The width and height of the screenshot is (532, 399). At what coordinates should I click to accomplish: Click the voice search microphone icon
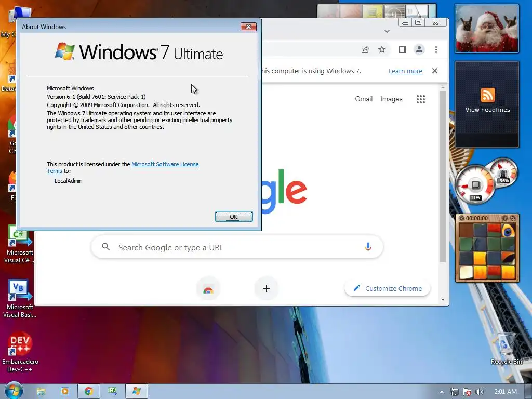[x=368, y=247]
